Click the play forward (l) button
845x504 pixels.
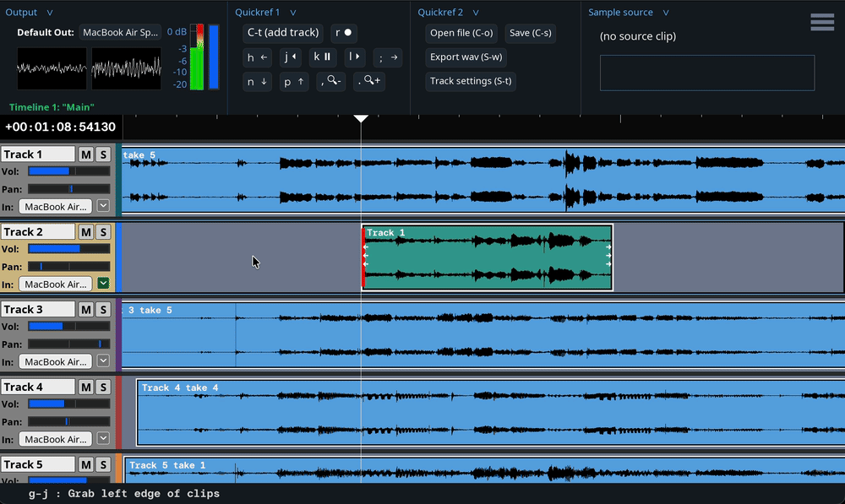[x=355, y=57]
